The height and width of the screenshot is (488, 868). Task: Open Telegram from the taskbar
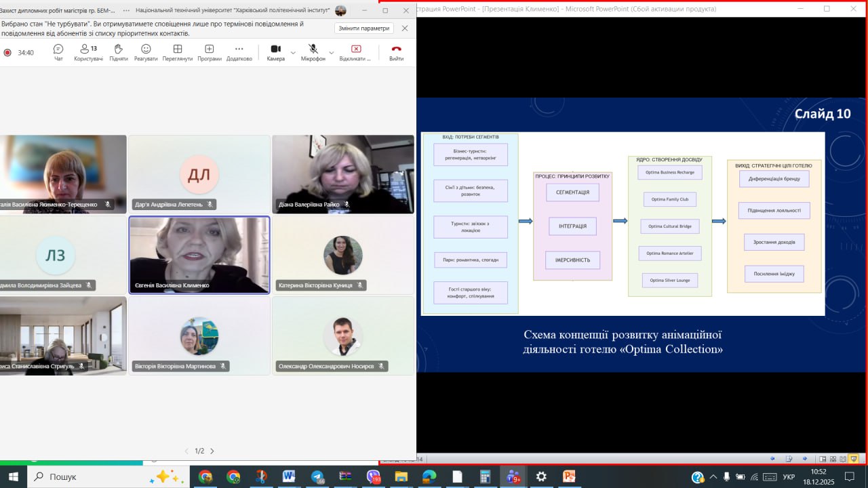click(x=317, y=476)
